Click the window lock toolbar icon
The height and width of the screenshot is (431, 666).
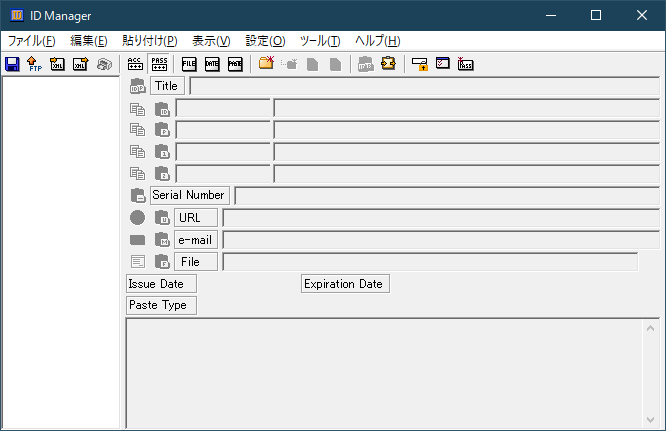tap(420, 65)
